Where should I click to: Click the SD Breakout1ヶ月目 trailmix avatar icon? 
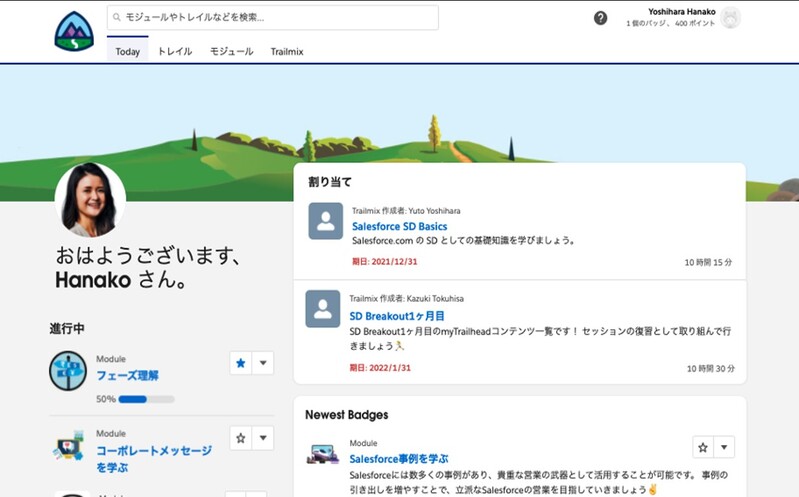[323, 309]
